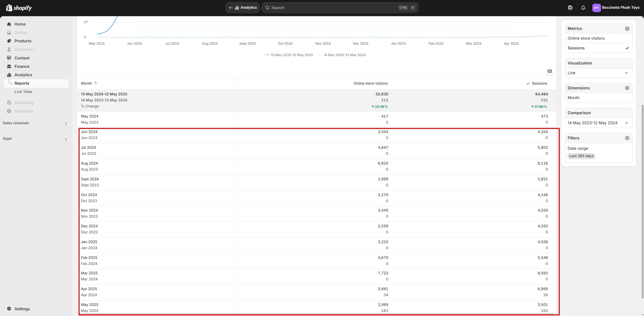This screenshot has height=316, width=644.
Task: Click the add Filters plus icon
Action: 627,138
